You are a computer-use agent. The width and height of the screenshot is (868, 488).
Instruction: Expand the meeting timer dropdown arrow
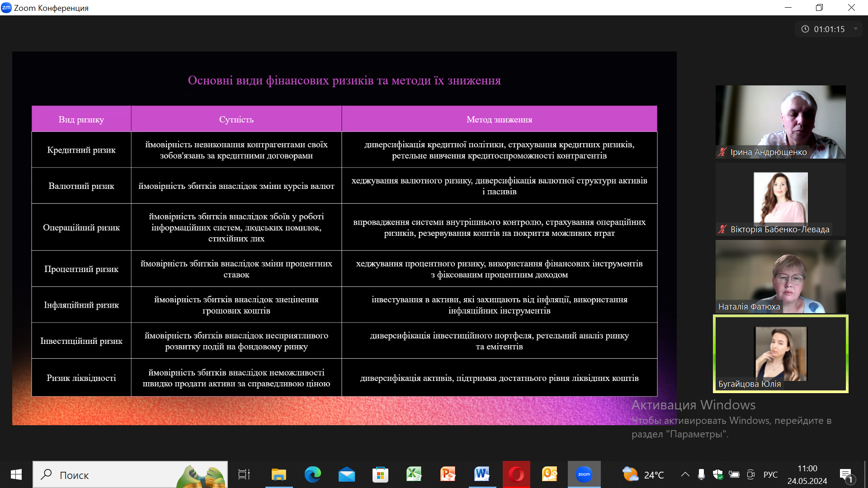tap(855, 29)
